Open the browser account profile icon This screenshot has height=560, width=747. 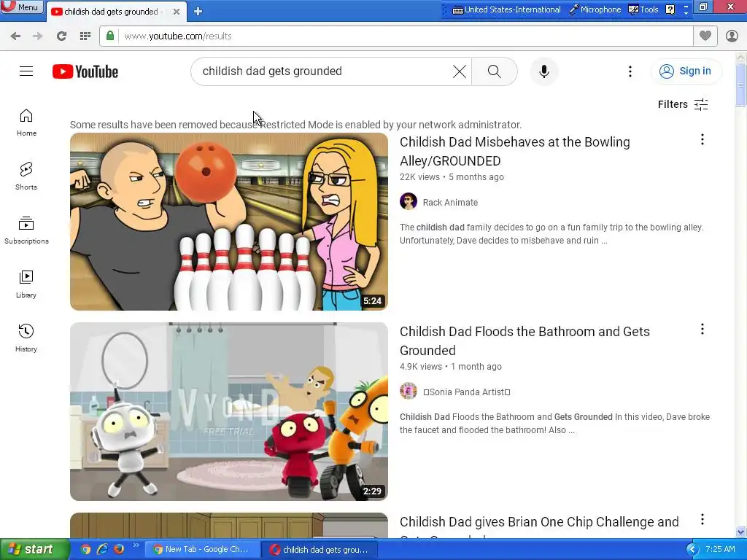pyautogui.click(x=732, y=36)
